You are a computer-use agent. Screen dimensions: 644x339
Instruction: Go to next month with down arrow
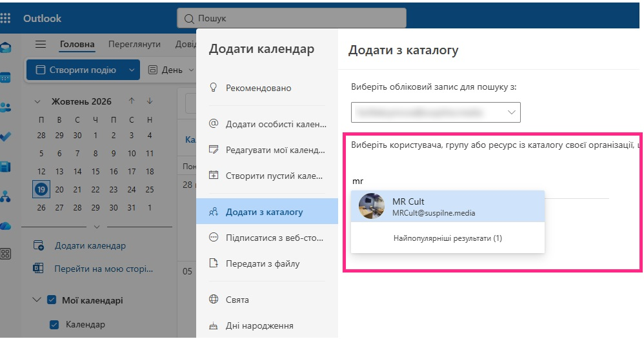[150, 101]
